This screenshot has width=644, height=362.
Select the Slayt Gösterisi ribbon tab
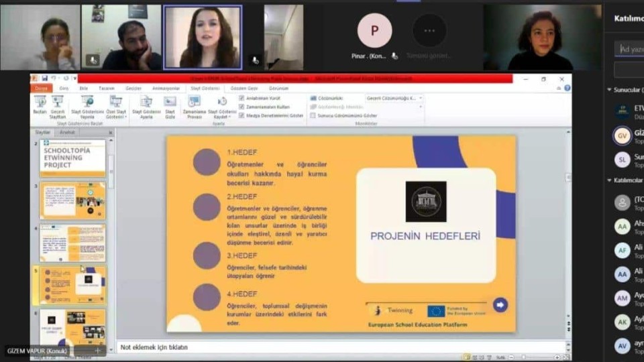[205, 88]
